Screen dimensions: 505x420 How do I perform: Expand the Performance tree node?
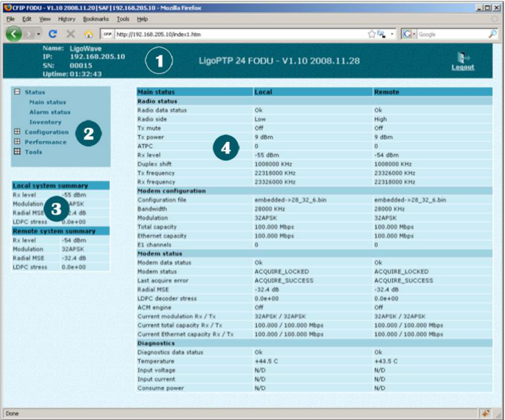tap(17, 142)
